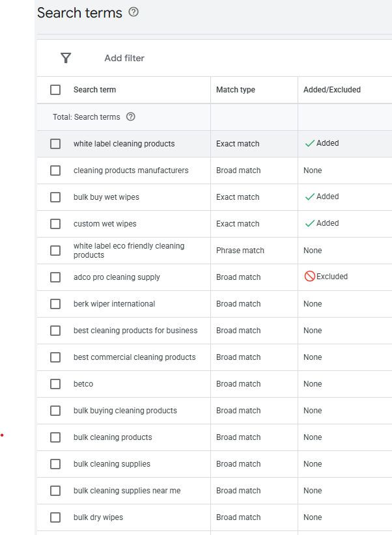The width and height of the screenshot is (392, 535).
Task: Check the custom wet wipes row
Action: point(55,224)
